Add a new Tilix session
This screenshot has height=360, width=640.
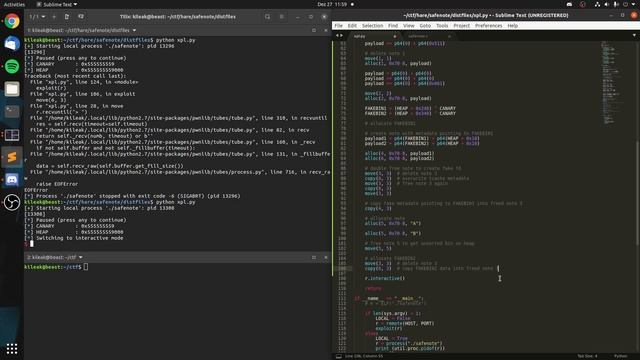54,17
